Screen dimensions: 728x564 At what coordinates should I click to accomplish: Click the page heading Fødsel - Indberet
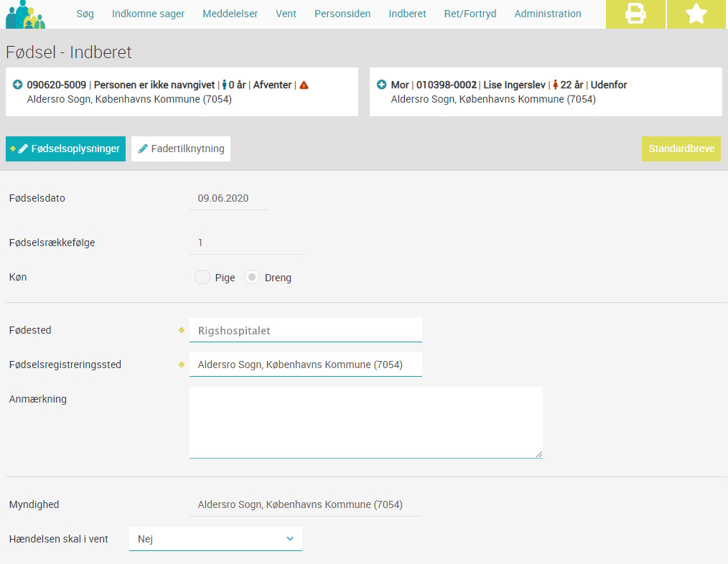point(69,52)
